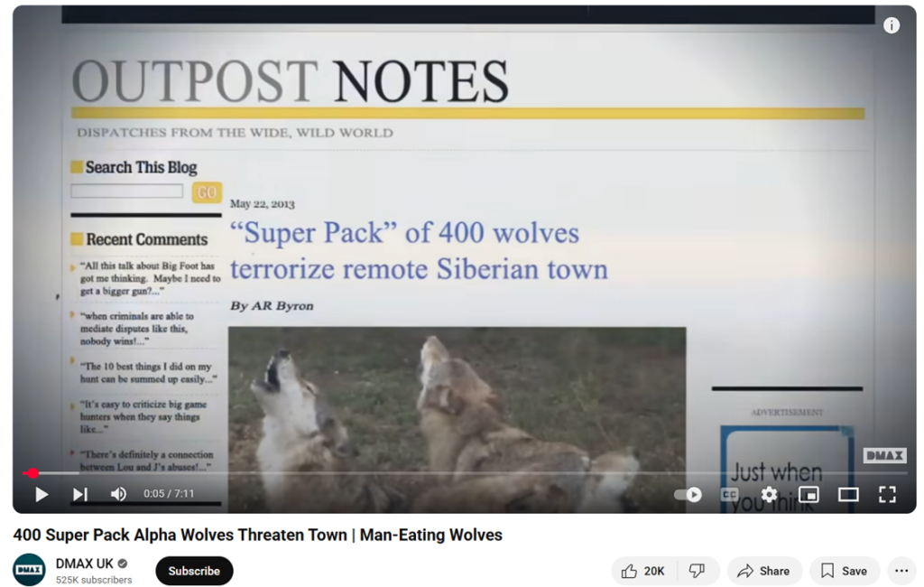Image resolution: width=924 pixels, height=587 pixels.
Task: Open the DMAX UK channel avatar
Action: tap(29, 570)
